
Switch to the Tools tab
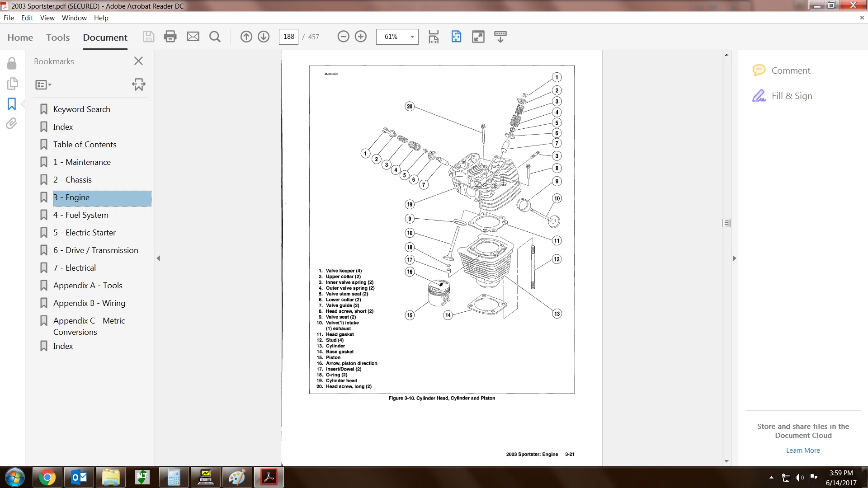coord(58,38)
